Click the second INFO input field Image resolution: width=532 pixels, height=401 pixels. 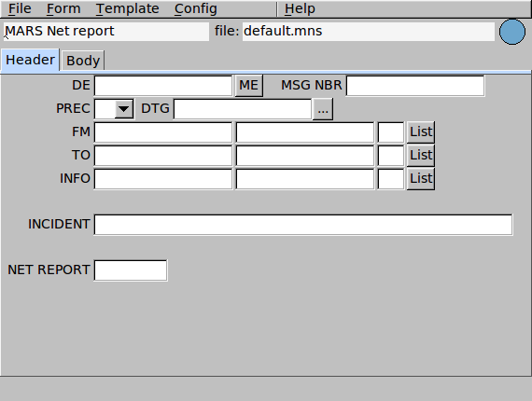pos(305,179)
